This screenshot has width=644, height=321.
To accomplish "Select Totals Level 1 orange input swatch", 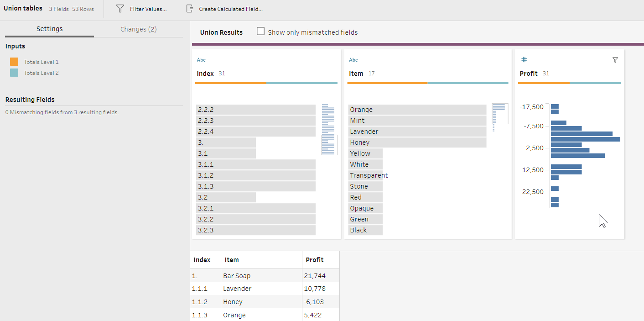I will point(14,62).
